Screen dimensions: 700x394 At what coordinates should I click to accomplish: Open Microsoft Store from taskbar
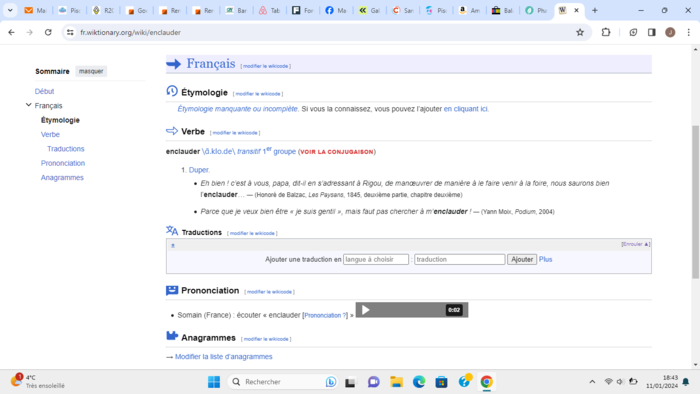point(442,382)
